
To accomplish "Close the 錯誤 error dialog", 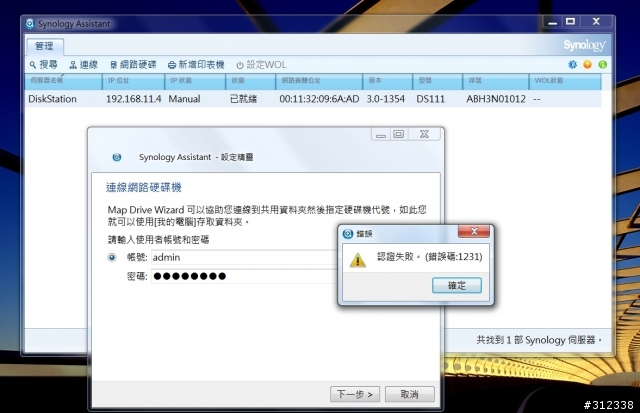I will 474,231.
